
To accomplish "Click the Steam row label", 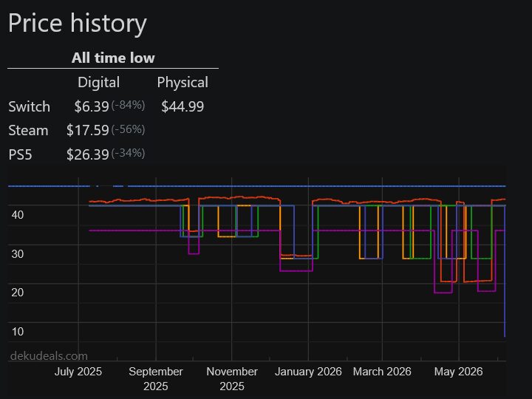I will click(x=28, y=131).
